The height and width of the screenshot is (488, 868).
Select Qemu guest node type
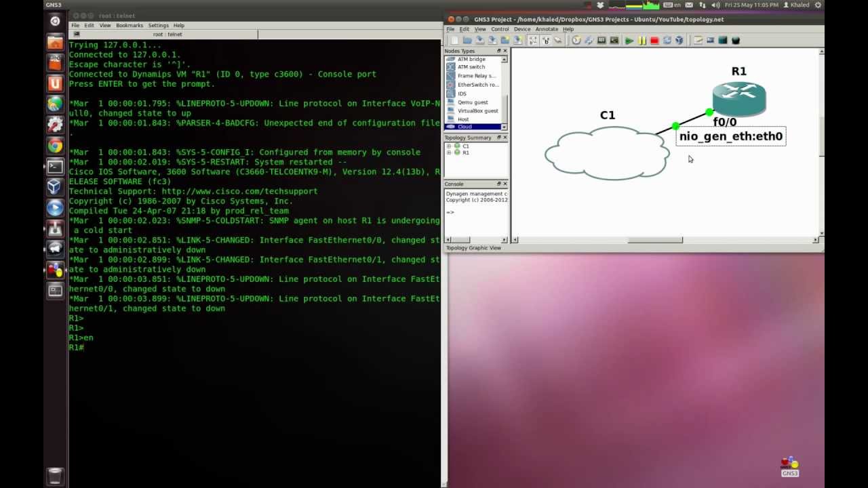[473, 102]
